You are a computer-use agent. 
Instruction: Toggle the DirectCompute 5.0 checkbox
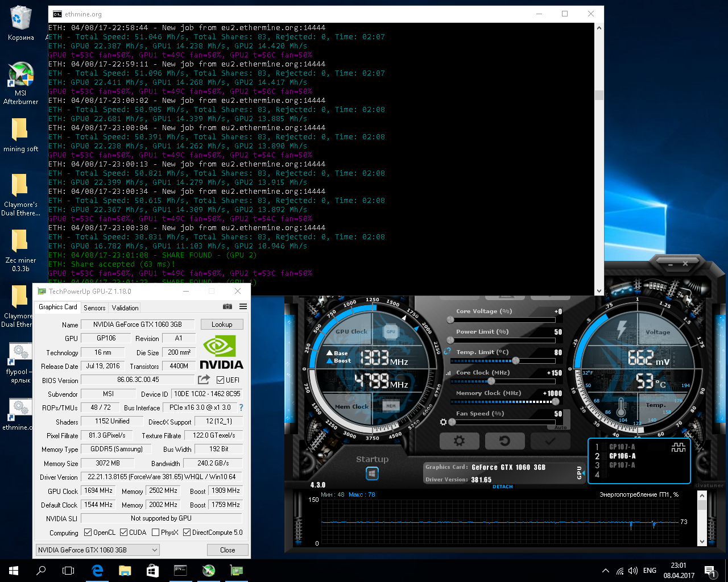(187, 533)
